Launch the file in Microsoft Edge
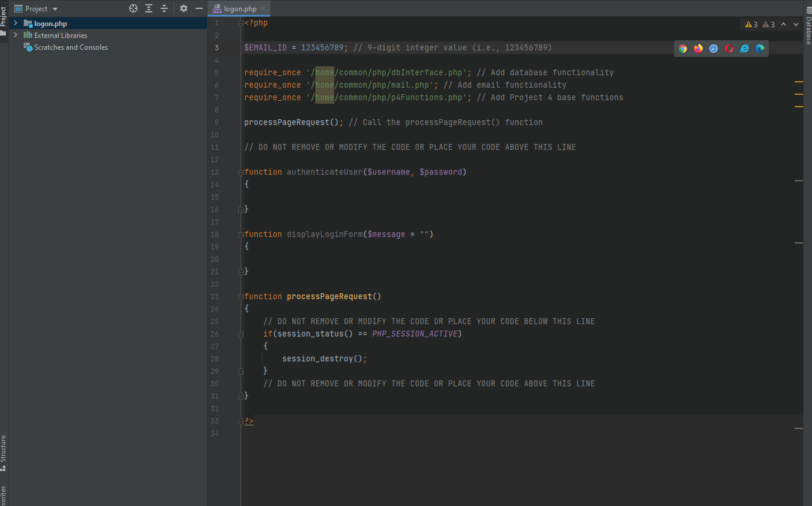Screen dimensions: 812x506 pyautogui.click(x=760, y=49)
